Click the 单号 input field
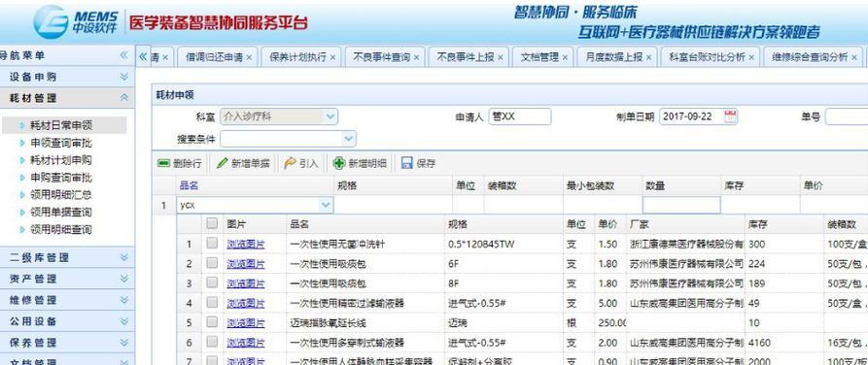This screenshot has height=365, width=868. coord(847,116)
